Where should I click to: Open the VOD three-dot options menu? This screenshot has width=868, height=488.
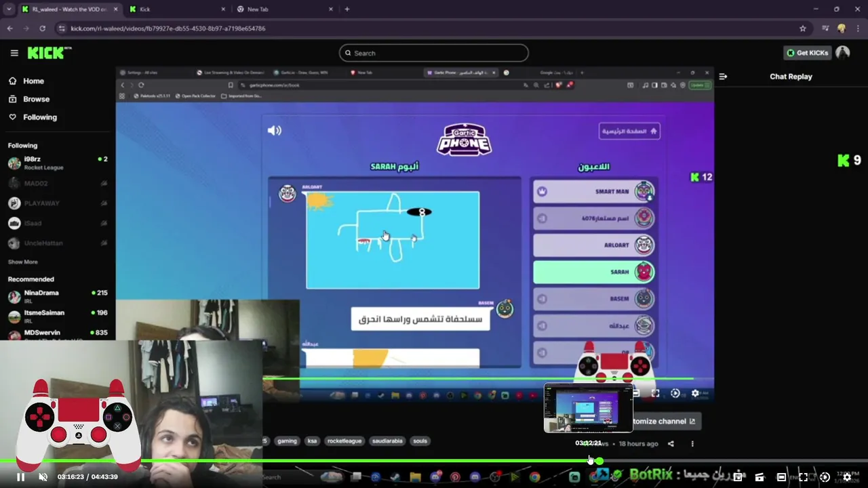pos(692,444)
